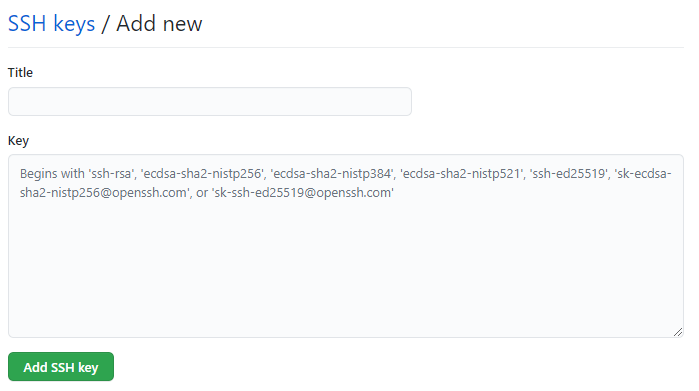Screen dimensions: 699x391
Task: Click the 'ssh-ed25519' placeholder hint text
Action: (569, 173)
